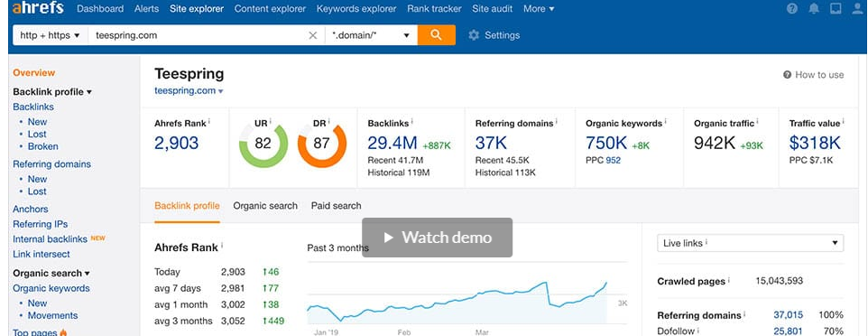868x336 pixels.
Task: Open Broken under Backlinks in sidebar
Action: 42,146
